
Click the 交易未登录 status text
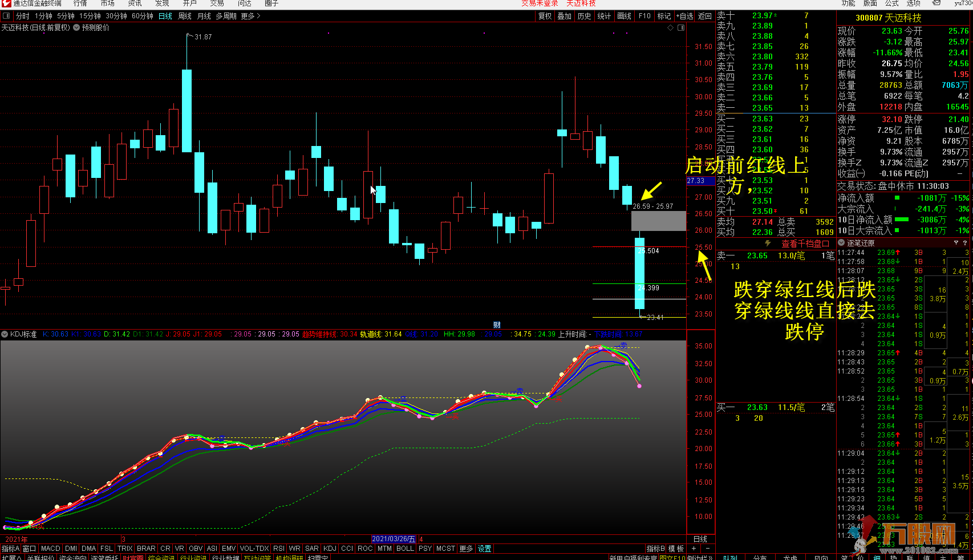click(540, 3)
